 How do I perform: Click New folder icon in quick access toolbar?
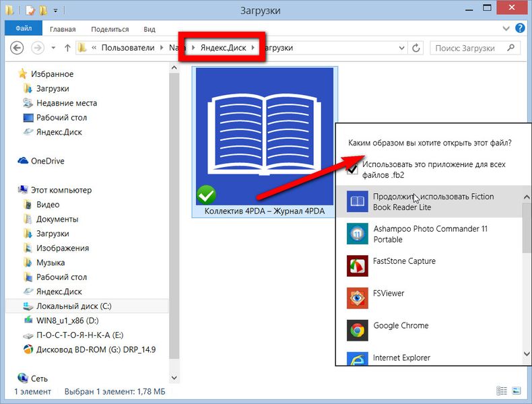click(43, 11)
